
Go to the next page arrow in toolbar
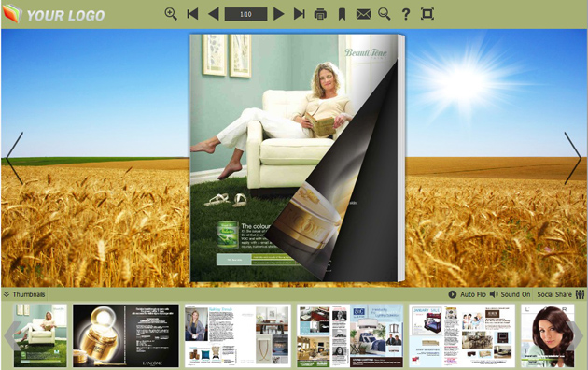point(279,14)
